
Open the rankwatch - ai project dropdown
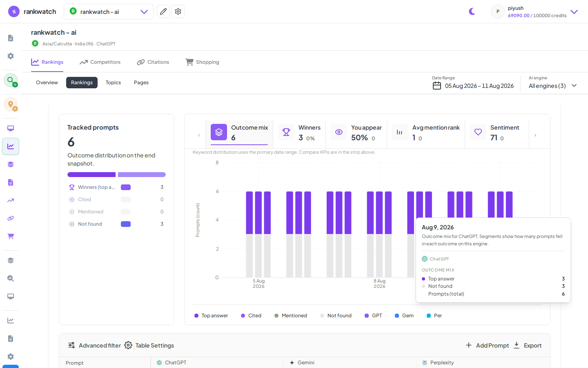click(x=109, y=11)
